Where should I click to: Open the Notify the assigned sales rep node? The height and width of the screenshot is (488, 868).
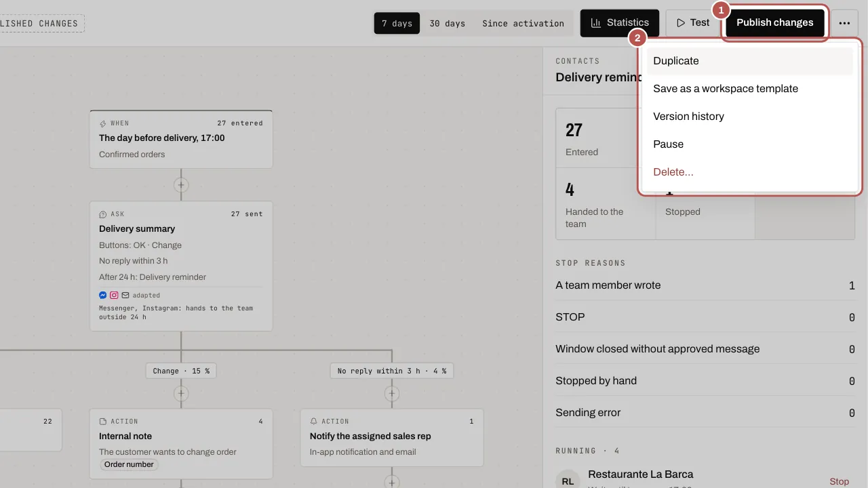coord(392,437)
